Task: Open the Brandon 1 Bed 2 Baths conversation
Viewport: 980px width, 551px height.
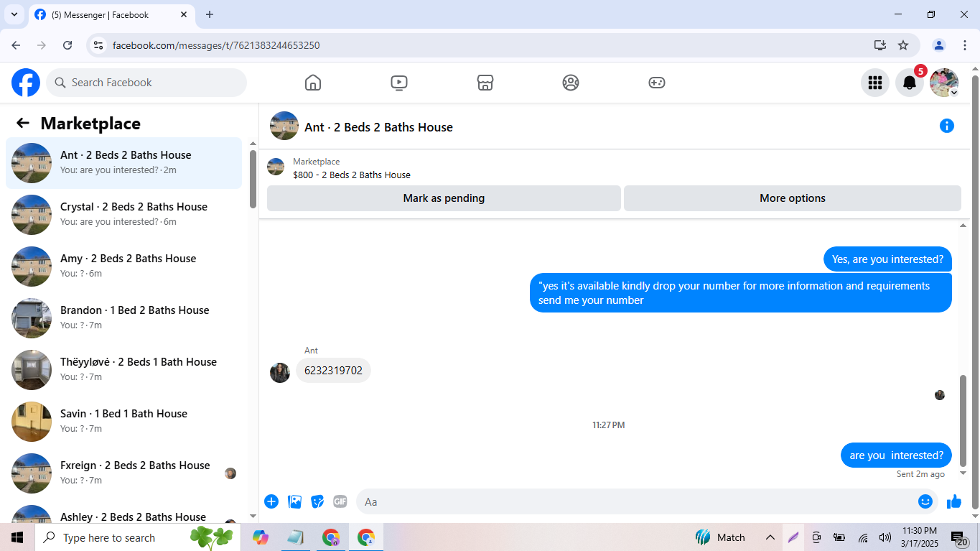Action: [124, 318]
